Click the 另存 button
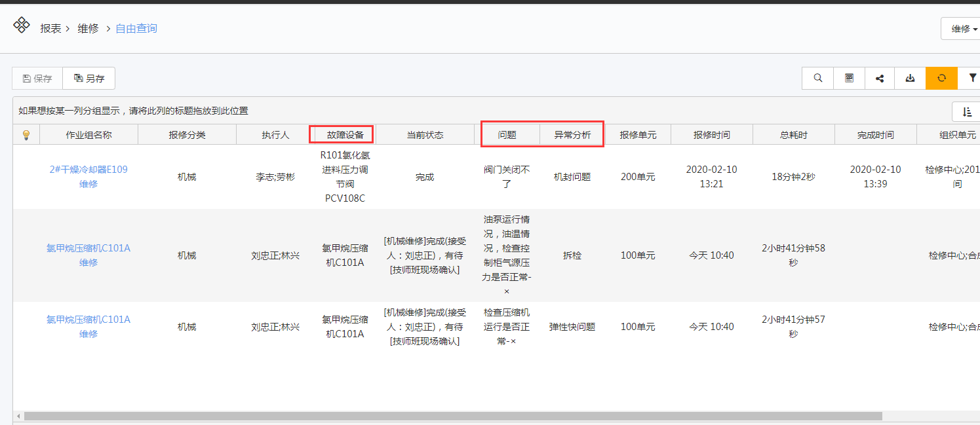This screenshot has width=980, height=425. click(89, 79)
